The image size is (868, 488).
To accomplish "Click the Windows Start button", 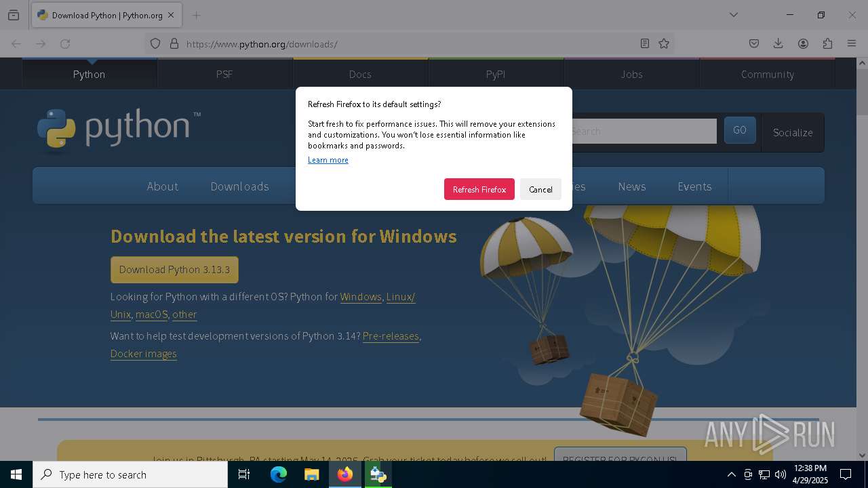I will tap(16, 474).
